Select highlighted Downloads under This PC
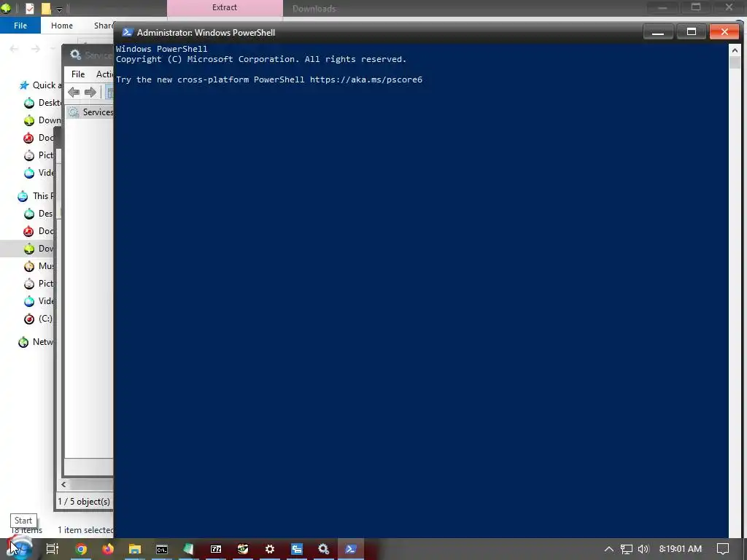Image resolution: width=747 pixels, height=560 pixels. [x=28, y=249]
